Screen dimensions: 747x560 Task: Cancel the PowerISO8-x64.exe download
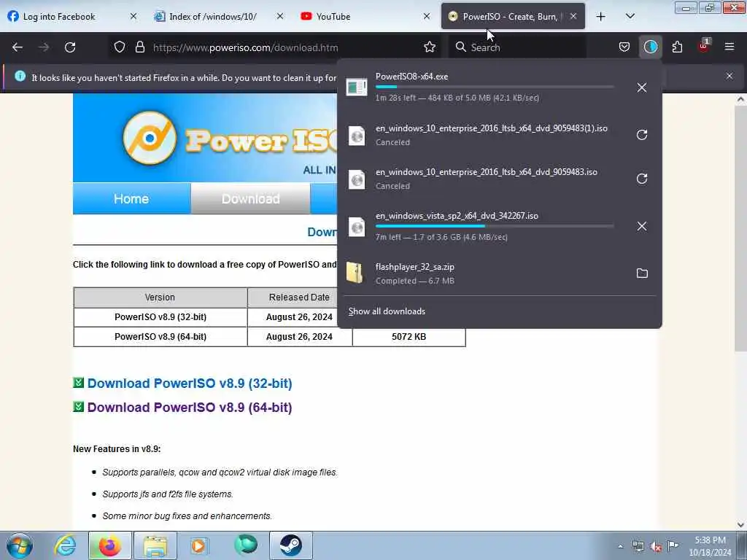[x=642, y=87]
